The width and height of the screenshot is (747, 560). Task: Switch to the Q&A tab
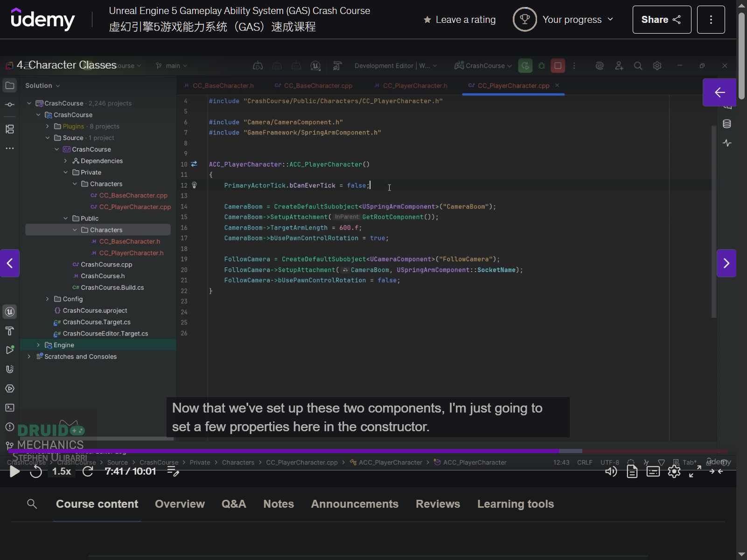click(x=234, y=504)
